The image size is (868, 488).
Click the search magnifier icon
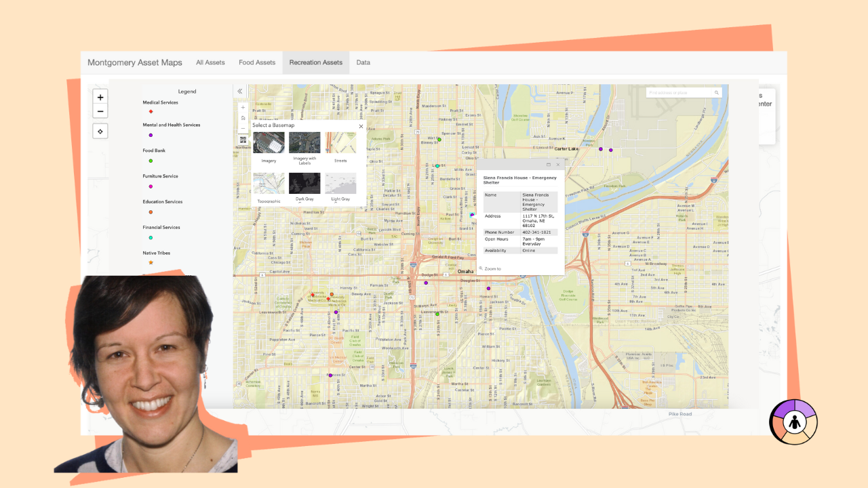point(716,92)
